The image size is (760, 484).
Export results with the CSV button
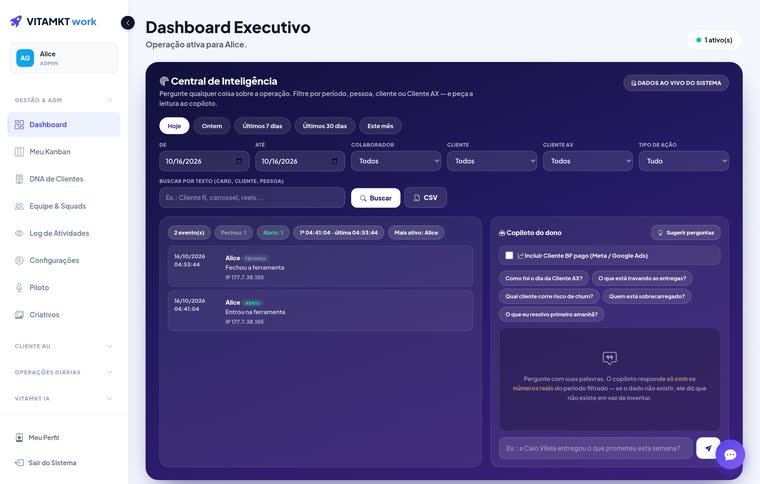point(426,198)
